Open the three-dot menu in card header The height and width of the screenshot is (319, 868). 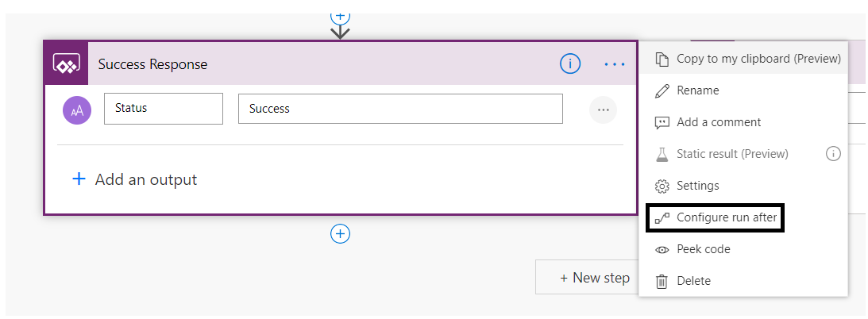pyautogui.click(x=615, y=65)
